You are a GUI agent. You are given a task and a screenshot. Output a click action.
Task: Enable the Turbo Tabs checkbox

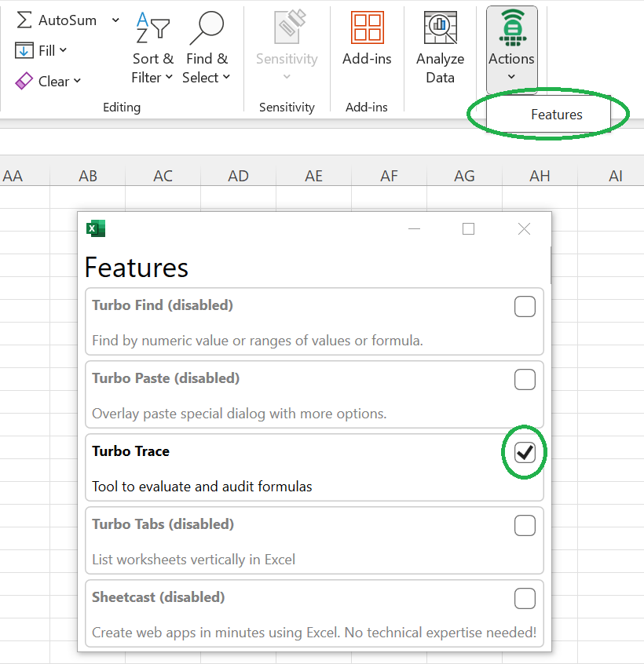click(525, 526)
